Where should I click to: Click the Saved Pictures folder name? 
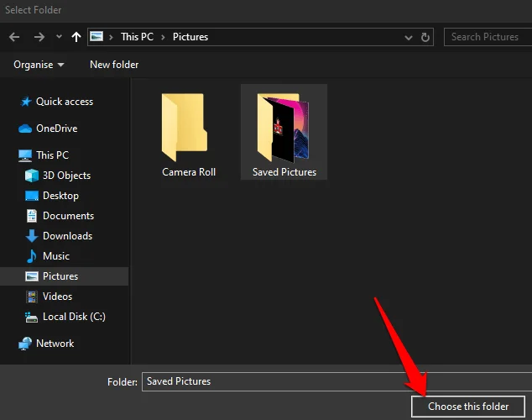coord(284,172)
